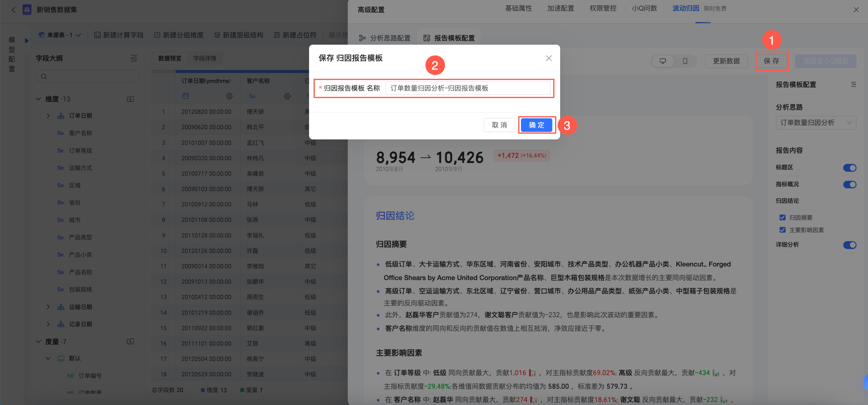Expand the 运输日期 tree node
Viewport: 868px width, 405px height.
tap(48, 307)
